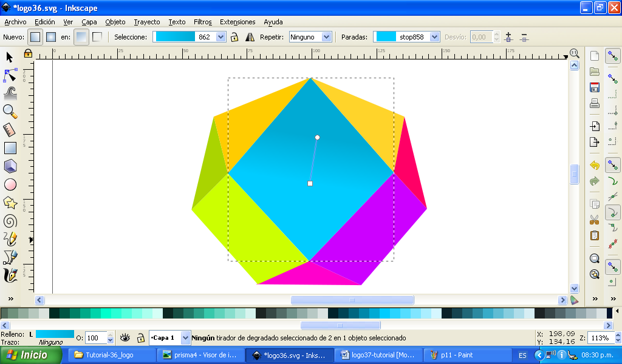The image size is (622, 364).
Task: Toggle Capa 1 layer lock
Action: [x=140, y=338]
